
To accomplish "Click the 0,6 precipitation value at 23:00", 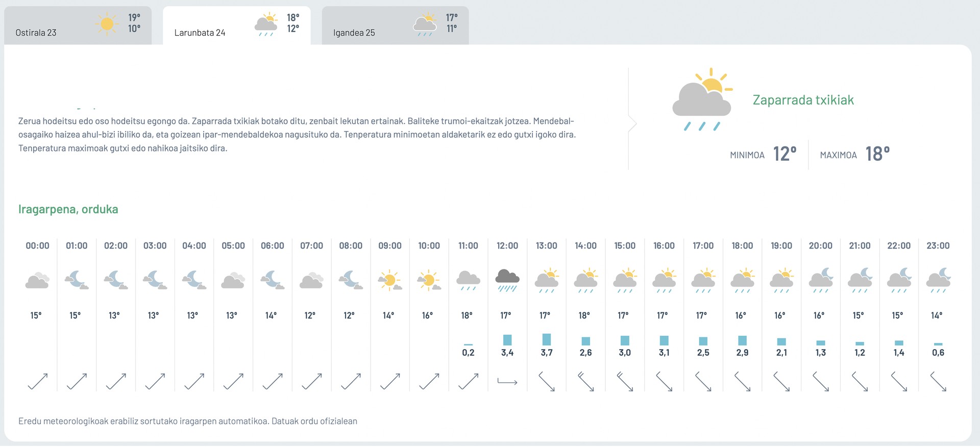I will click(x=938, y=353).
